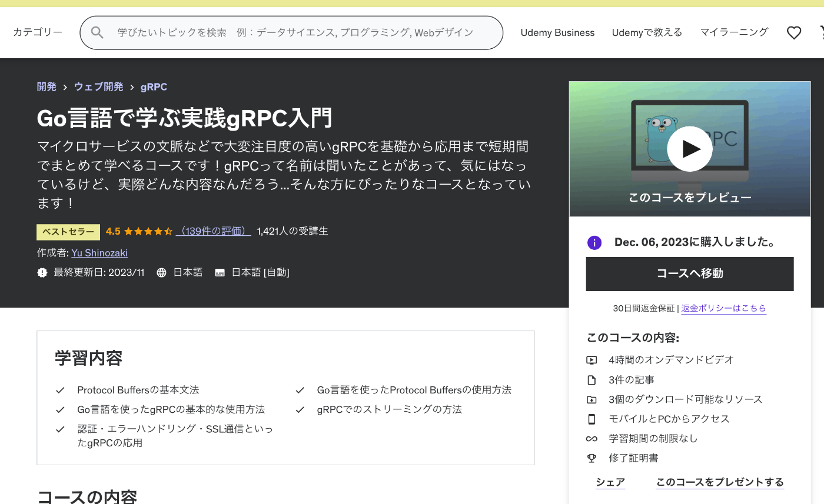Click このコースをプレゼントする button
The height and width of the screenshot is (504, 824).
(720, 482)
